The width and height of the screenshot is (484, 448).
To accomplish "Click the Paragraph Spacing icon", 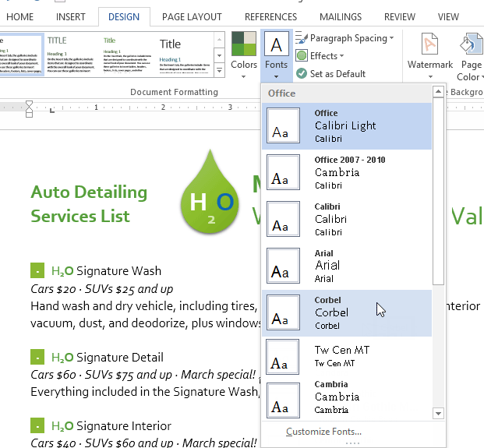I will 302,38.
